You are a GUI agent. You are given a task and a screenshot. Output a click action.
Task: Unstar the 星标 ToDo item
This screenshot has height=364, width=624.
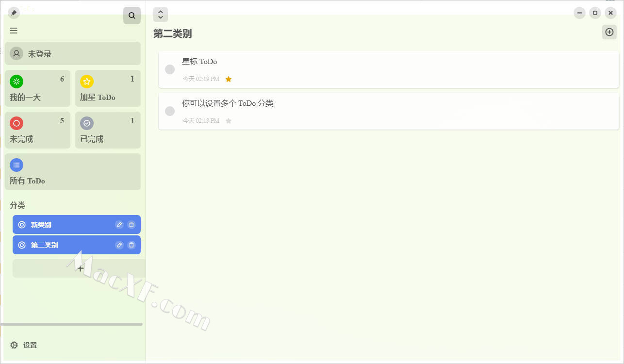[x=229, y=79]
